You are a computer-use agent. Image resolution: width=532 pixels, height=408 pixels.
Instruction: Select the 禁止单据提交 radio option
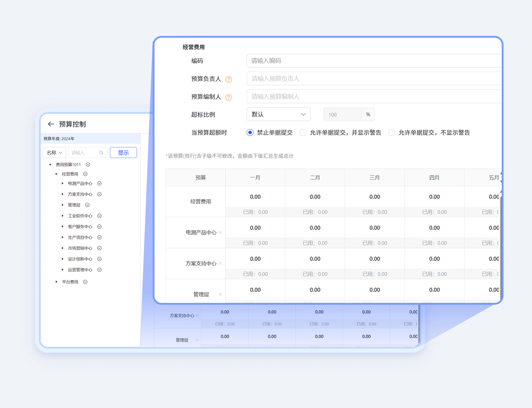coord(250,133)
